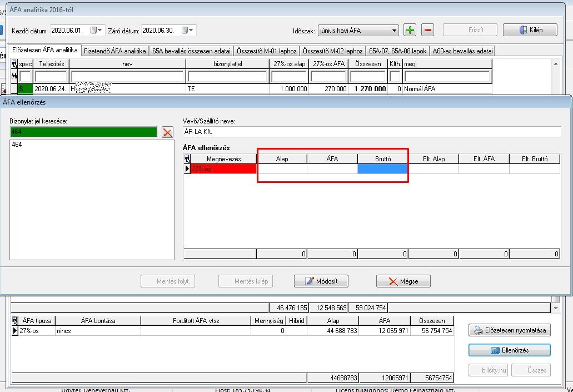This screenshot has height=392, width=573.
Task: Click the Mentés kilép button
Action: (x=246, y=281)
